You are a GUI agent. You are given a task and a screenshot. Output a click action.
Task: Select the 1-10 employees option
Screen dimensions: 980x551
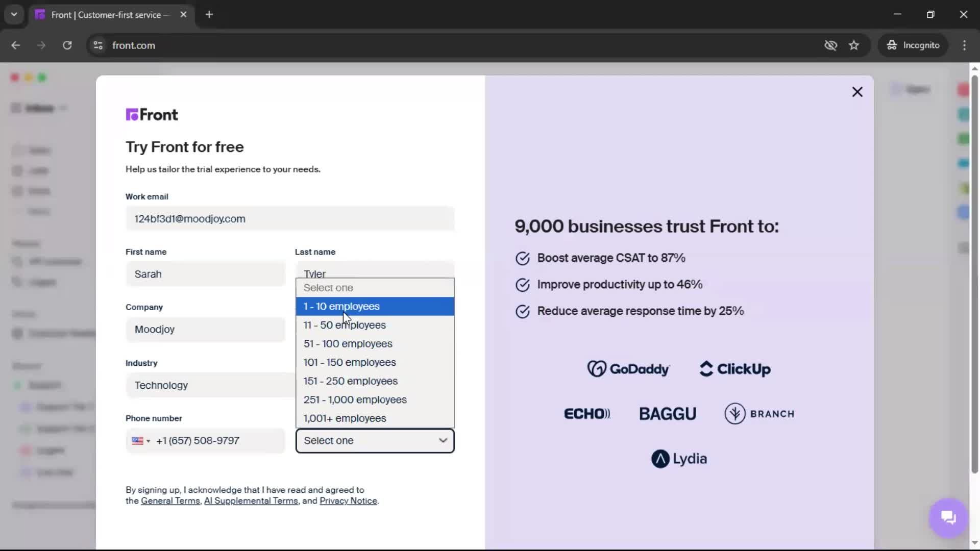pos(341,307)
